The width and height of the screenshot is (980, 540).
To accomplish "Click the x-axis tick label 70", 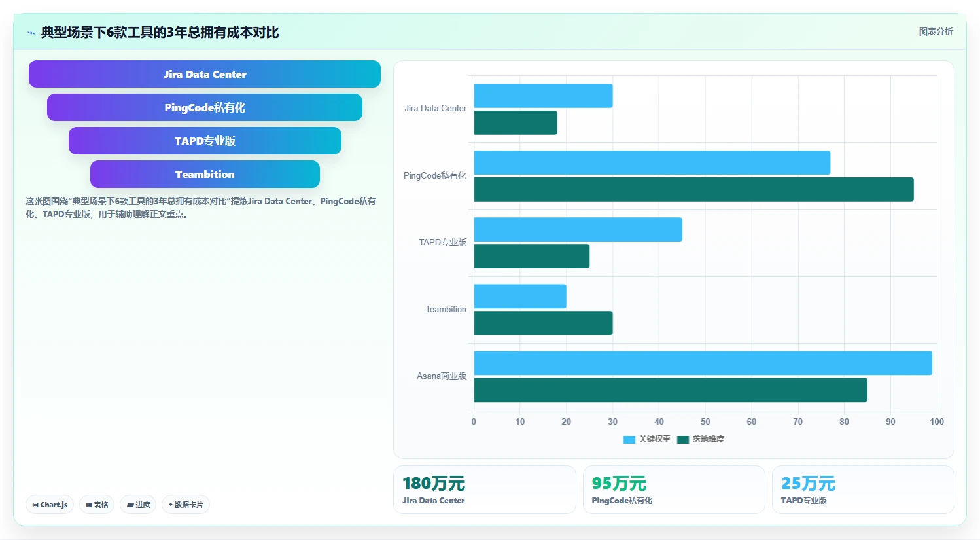I will (798, 422).
